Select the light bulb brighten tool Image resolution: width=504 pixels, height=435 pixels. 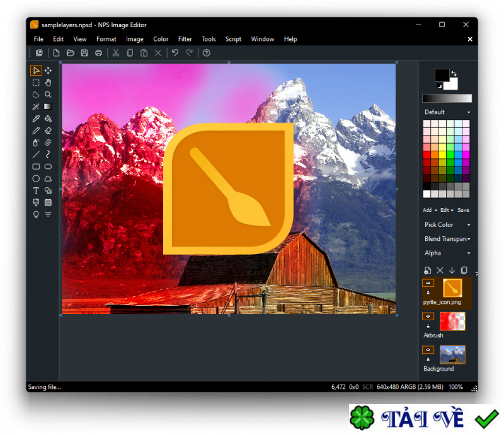tap(36, 214)
